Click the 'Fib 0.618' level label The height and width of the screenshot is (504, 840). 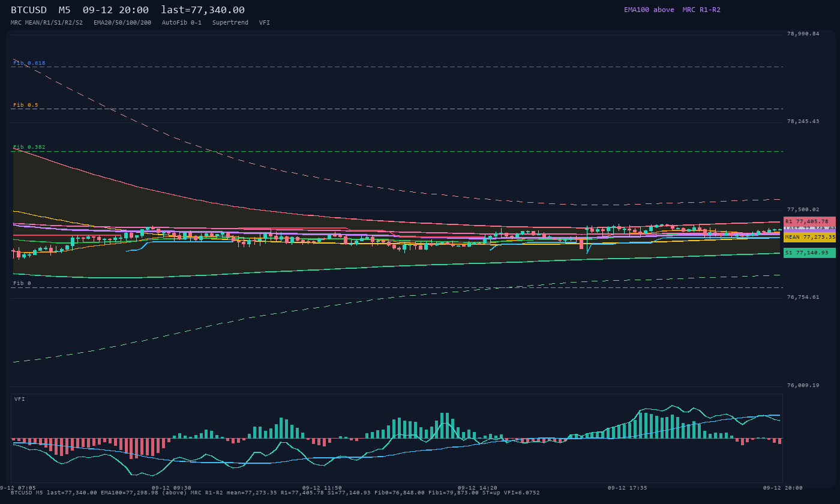tap(29, 63)
